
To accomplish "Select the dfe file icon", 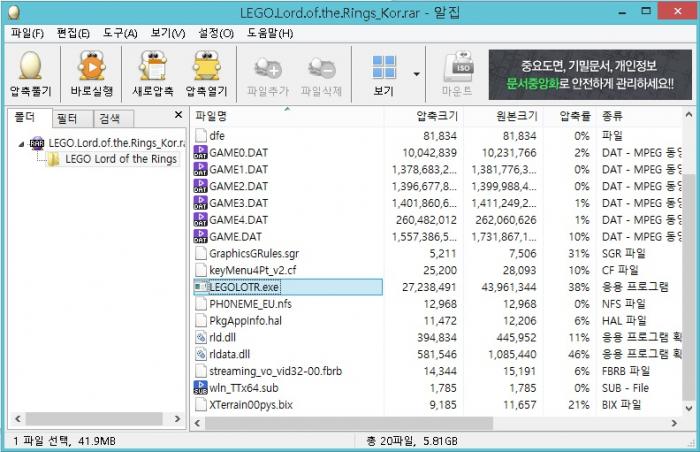I will 201,136.
